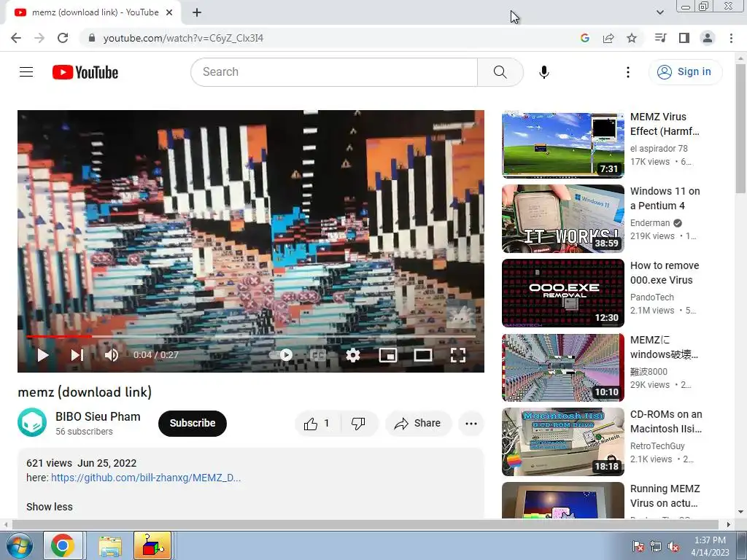This screenshot has height=560, width=747.
Task: Switch to theater mode
Action: click(423, 355)
